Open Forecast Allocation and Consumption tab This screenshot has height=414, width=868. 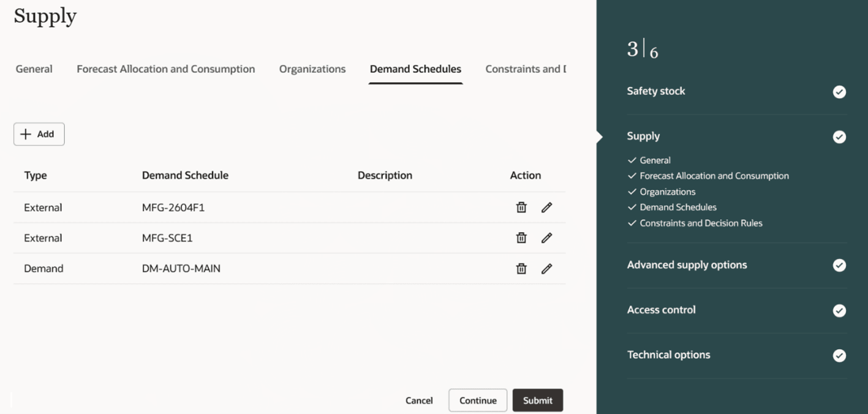click(165, 69)
